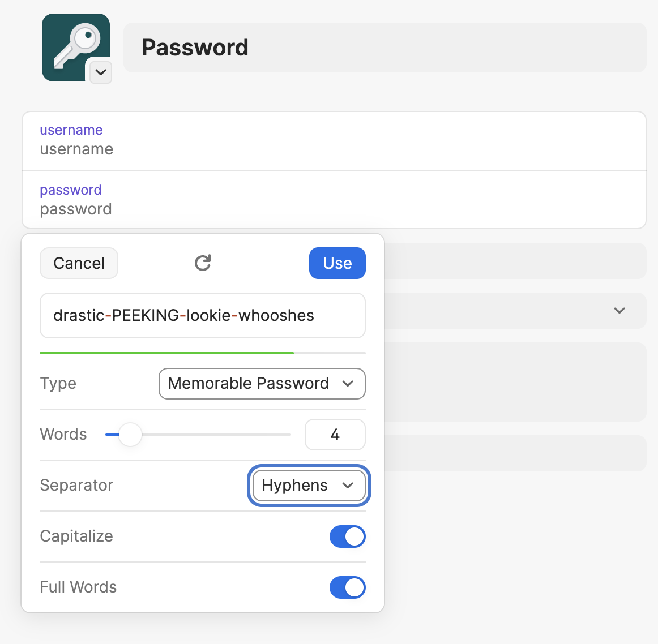This screenshot has height=644, width=658.
Task: Turn off Full Words
Action: click(347, 587)
